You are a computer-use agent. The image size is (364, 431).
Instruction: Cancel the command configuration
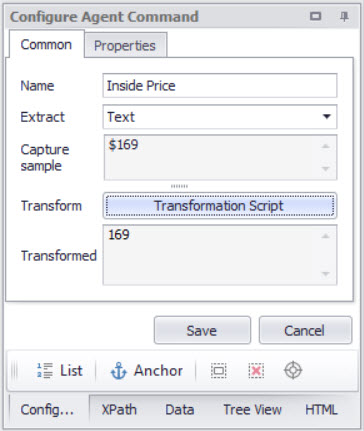tap(305, 330)
